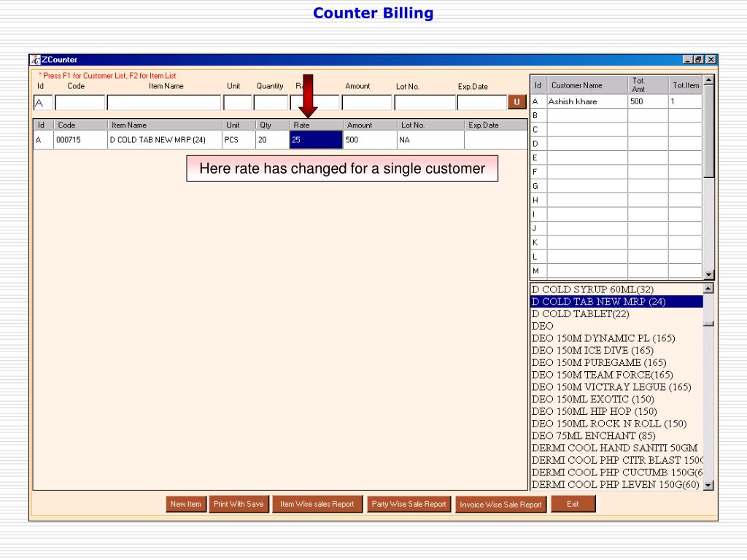Screen dimensions: 747x560
Task: Click the Lot No. input field
Action: point(425,102)
